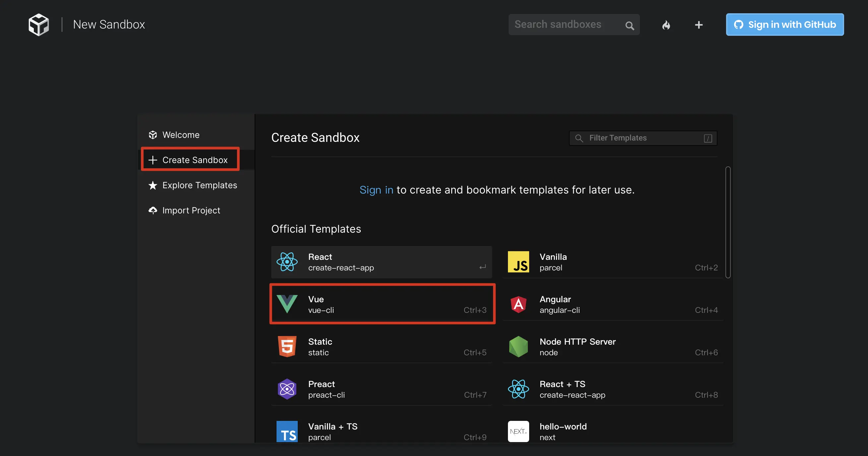
Task: Click the Angular template icon
Action: [x=518, y=305]
